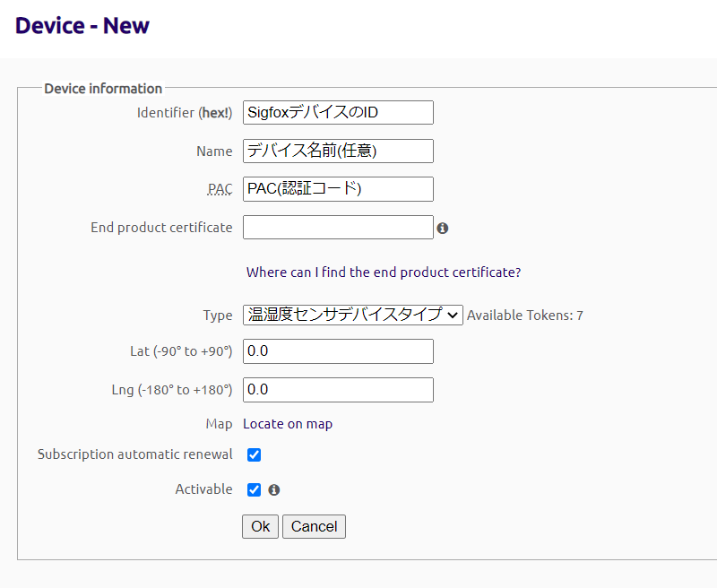The image size is (717, 588).
Task: Click the Identifier (hex!) label text
Action: [x=185, y=113]
